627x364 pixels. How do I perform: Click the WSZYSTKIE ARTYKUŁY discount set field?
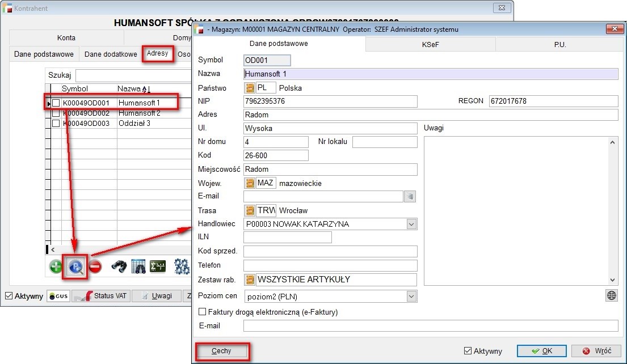click(x=336, y=280)
